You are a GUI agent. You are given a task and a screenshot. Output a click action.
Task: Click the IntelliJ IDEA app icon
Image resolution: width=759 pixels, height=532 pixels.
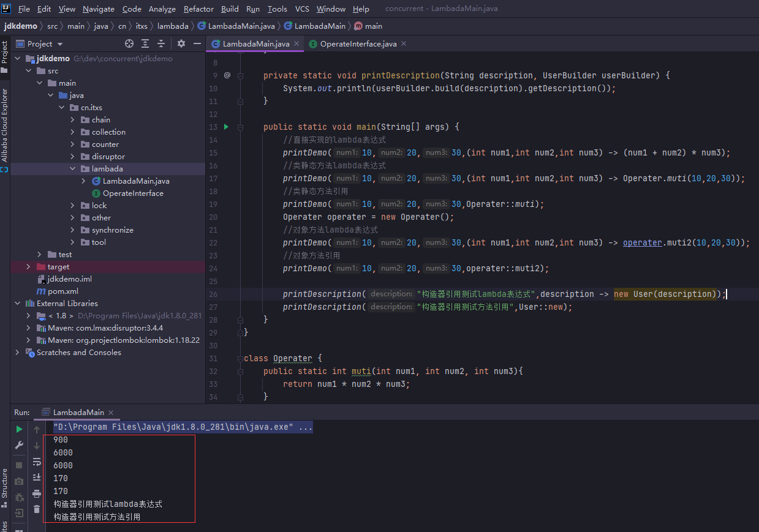7,9
